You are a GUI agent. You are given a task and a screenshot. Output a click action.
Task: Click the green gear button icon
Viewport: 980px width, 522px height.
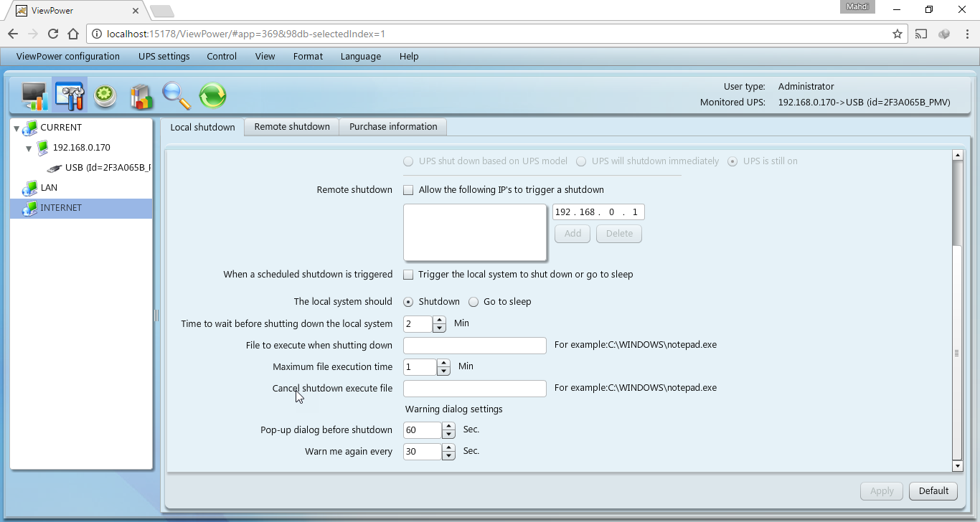[x=105, y=95]
